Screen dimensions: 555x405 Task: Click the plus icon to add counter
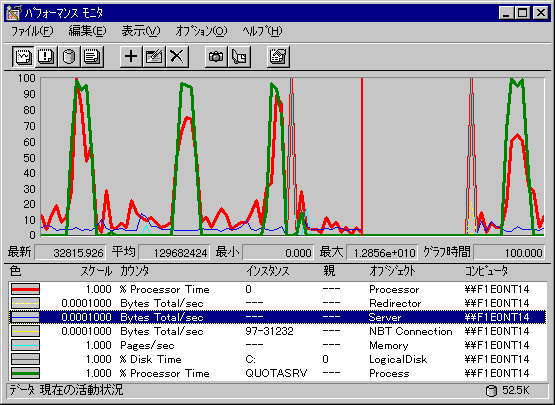point(131,56)
